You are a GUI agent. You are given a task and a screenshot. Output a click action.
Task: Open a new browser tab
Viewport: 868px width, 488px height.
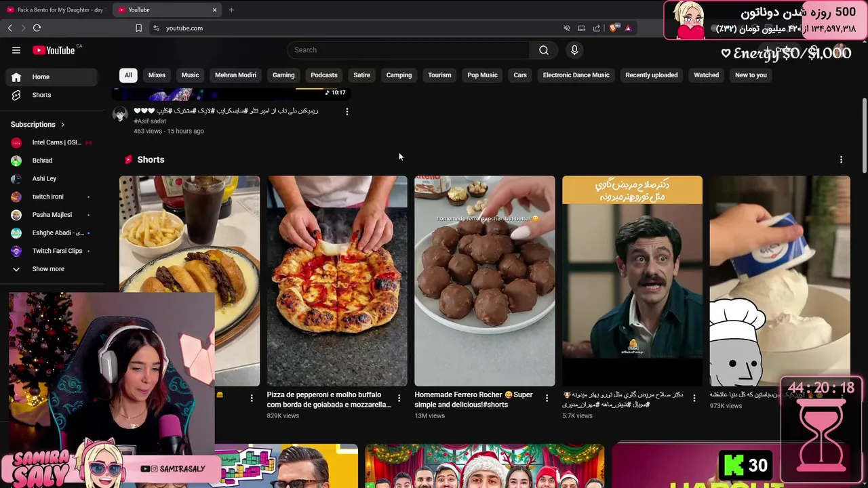(x=231, y=9)
